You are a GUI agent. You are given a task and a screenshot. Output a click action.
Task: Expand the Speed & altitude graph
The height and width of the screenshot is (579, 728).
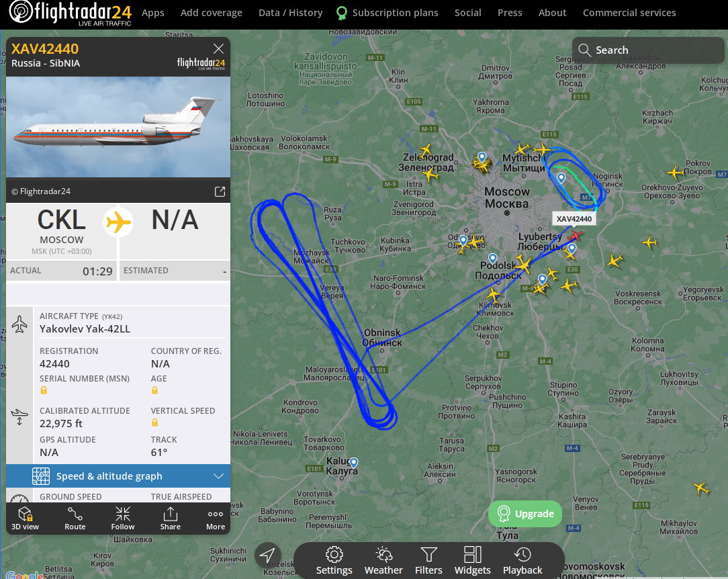click(x=118, y=476)
